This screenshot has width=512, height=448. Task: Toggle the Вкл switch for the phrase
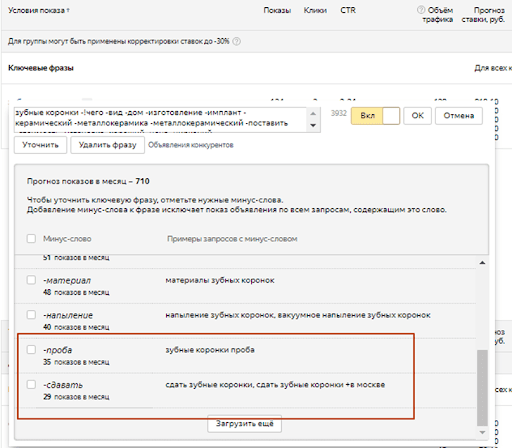[375, 116]
